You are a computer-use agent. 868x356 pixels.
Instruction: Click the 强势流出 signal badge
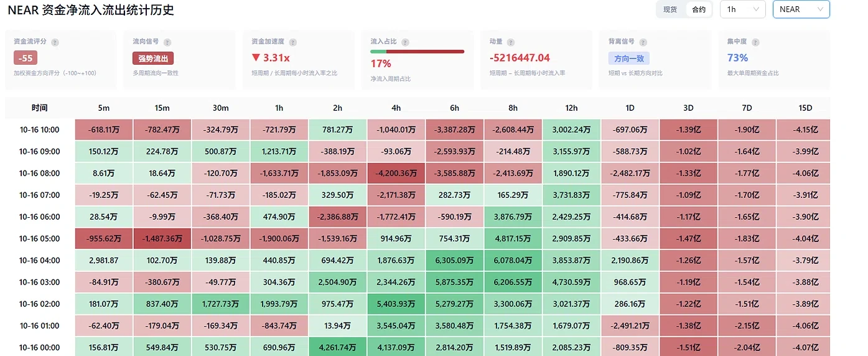point(153,59)
